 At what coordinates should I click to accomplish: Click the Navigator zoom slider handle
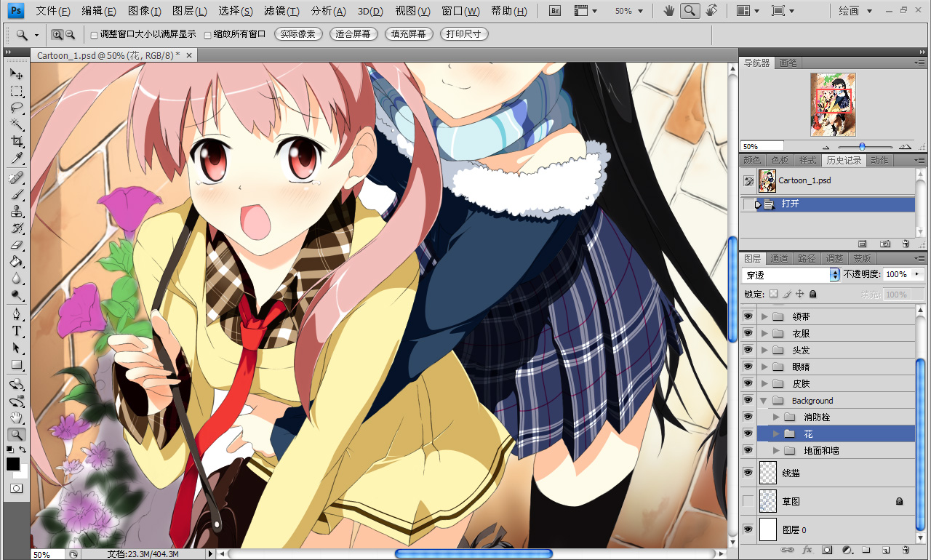[862, 146]
